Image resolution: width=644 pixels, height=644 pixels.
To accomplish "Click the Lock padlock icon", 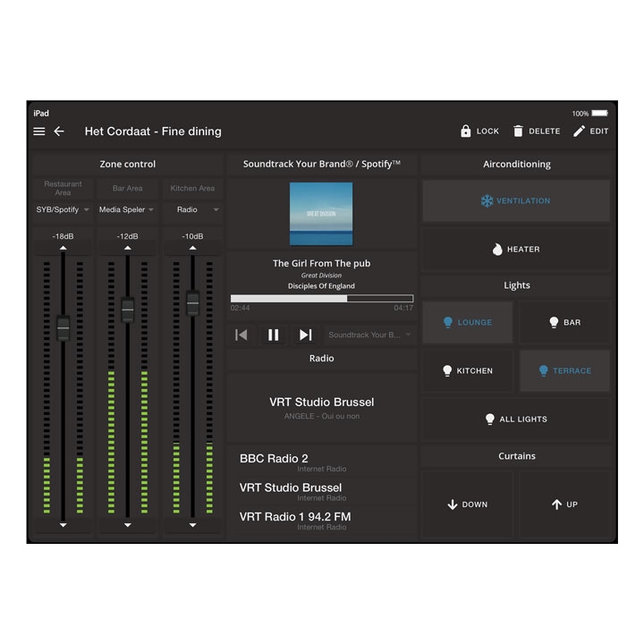I will [465, 131].
